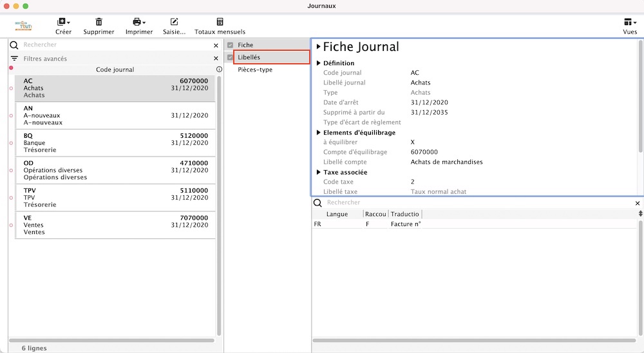Select the circle marker for AC journal
This screenshot has height=353, width=644.
[11, 88]
